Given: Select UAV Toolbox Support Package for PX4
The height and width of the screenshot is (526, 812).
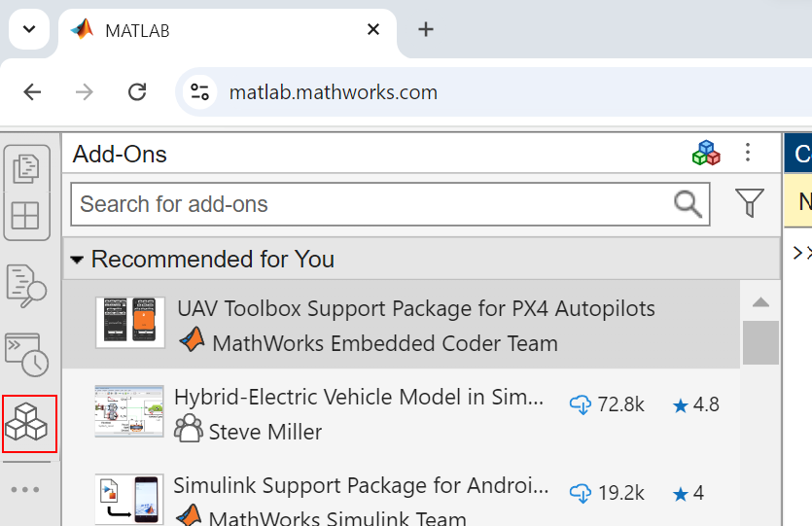Looking at the screenshot, I should click(x=415, y=309).
